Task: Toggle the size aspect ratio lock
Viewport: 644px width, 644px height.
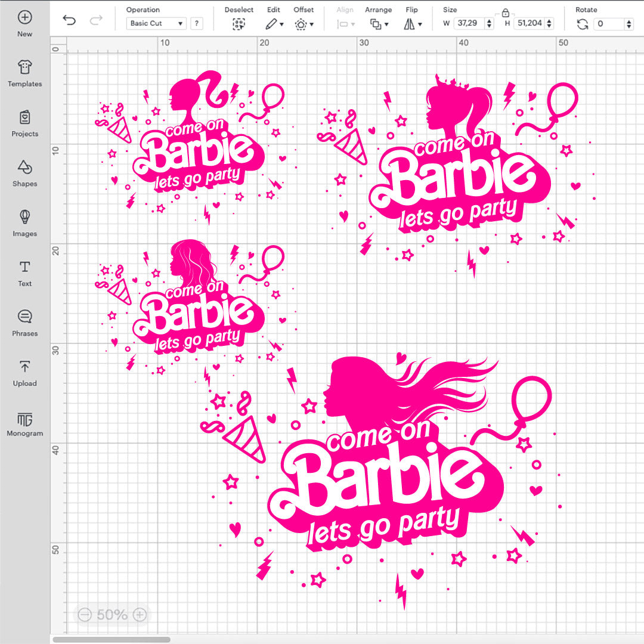Action: click(506, 13)
